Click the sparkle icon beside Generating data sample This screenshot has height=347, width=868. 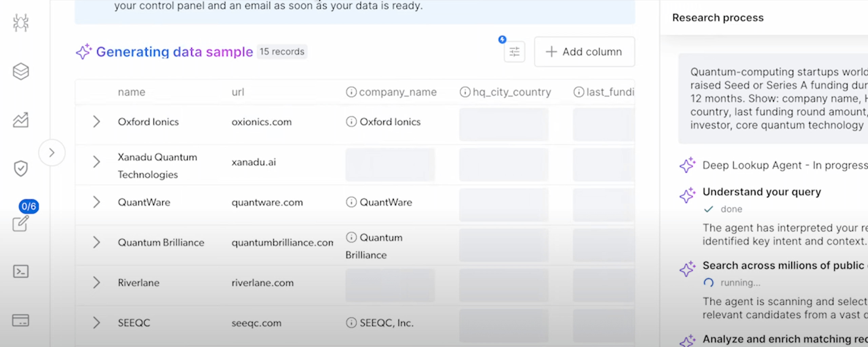pos(84,52)
